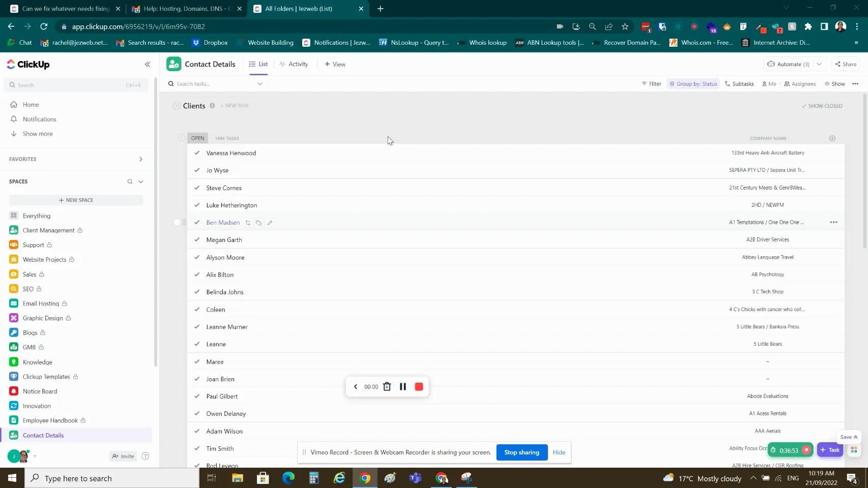This screenshot has height=488, width=868.
Task: Open the Knowledge space
Action: click(37, 362)
